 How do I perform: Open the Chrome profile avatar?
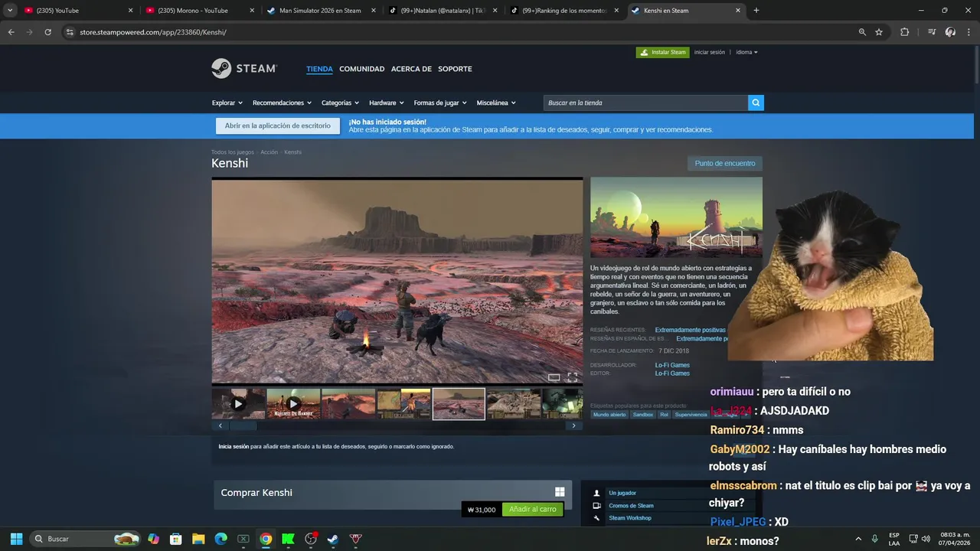point(950,32)
